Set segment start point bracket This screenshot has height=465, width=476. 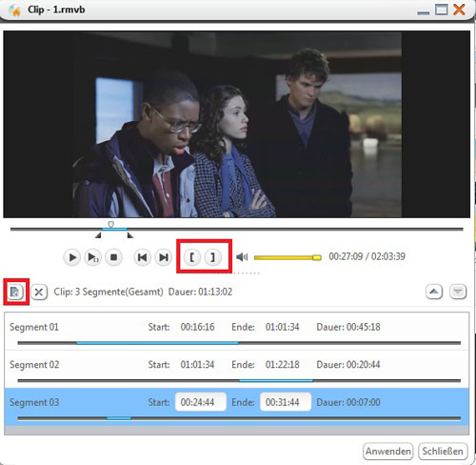tap(192, 257)
